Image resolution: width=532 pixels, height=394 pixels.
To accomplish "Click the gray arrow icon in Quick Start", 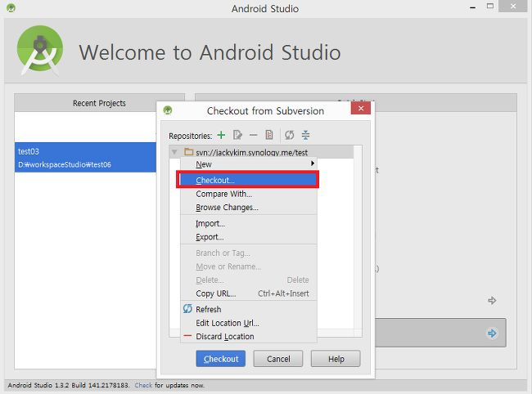I will (x=492, y=300).
